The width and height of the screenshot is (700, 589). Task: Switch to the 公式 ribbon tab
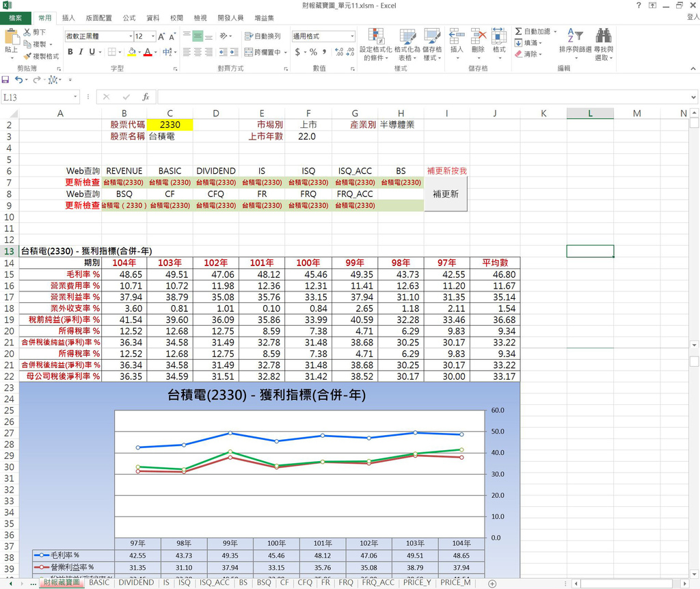129,18
